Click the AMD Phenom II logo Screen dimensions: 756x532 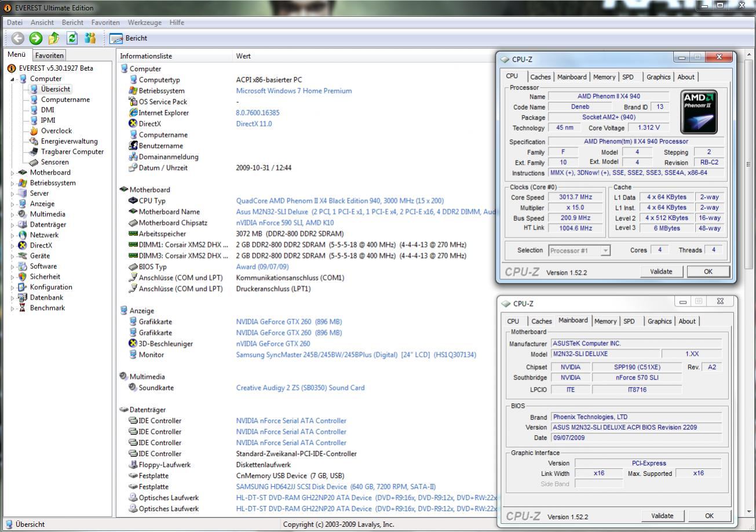click(x=699, y=112)
